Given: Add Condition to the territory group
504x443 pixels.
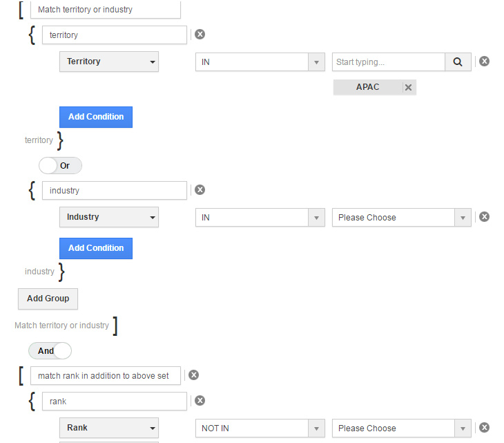Looking at the screenshot, I should pyautogui.click(x=96, y=117).
